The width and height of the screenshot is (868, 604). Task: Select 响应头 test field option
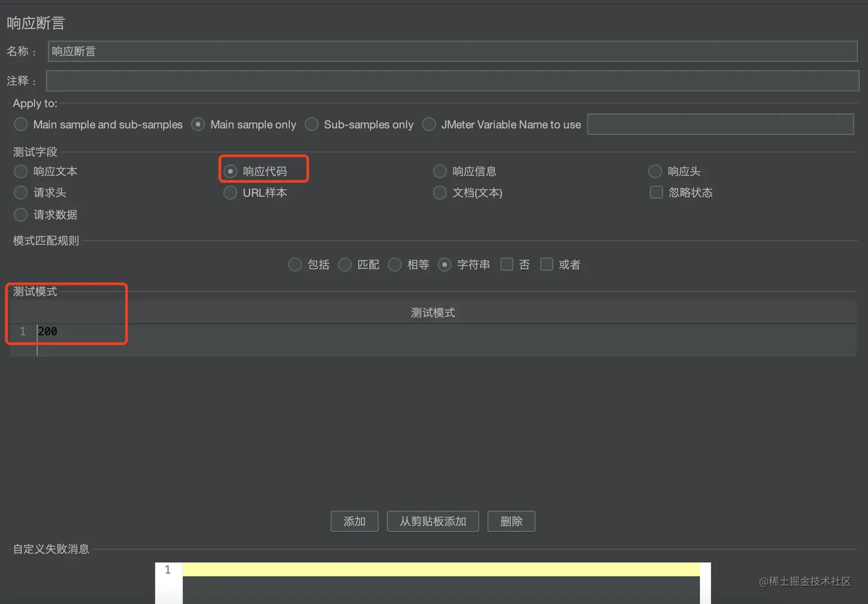coord(655,171)
